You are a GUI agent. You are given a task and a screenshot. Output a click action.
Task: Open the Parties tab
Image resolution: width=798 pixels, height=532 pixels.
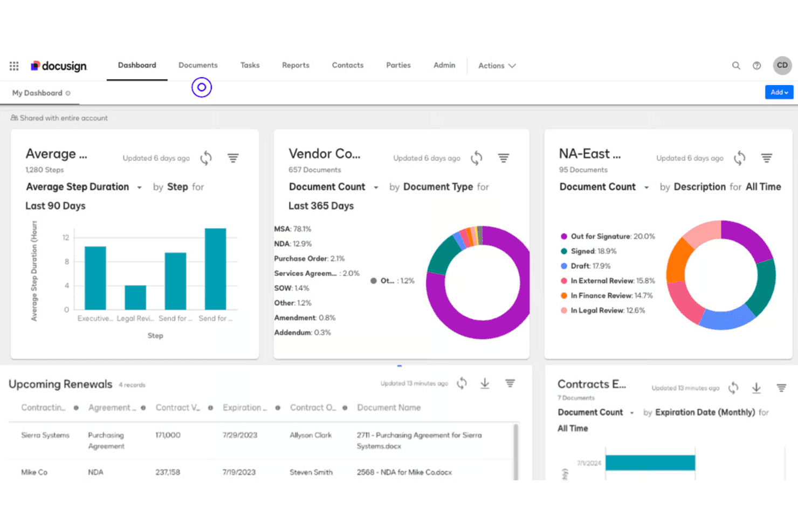coord(398,65)
